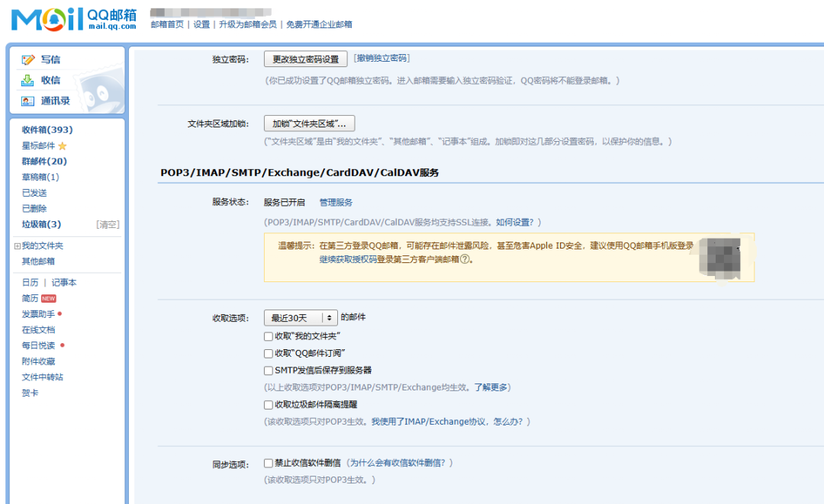Click 免费开通企业邮箱 top link

[x=319, y=24]
